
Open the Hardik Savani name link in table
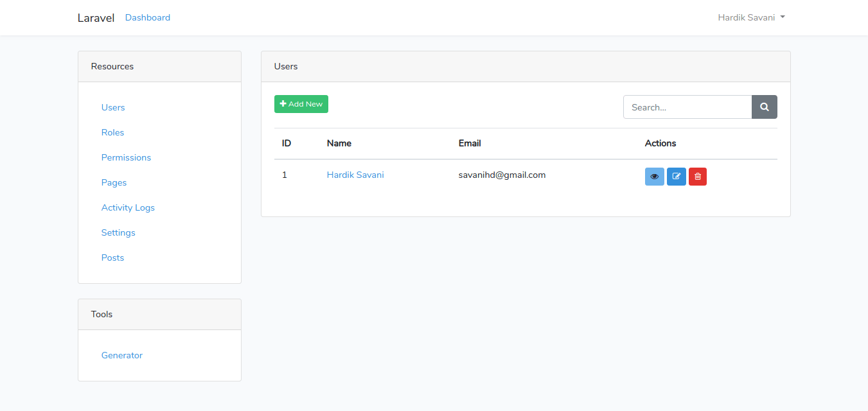[x=355, y=175]
